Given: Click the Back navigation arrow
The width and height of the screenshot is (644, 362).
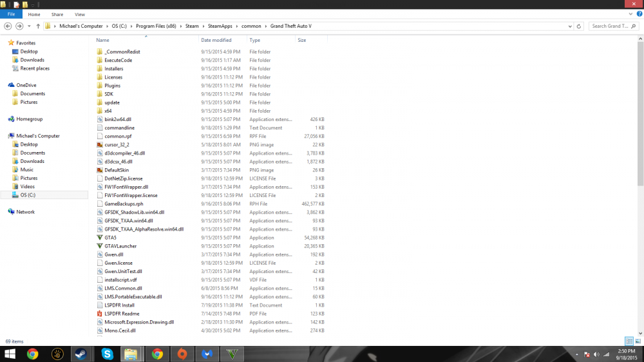Looking at the screenshot, I should click(8, 26).
